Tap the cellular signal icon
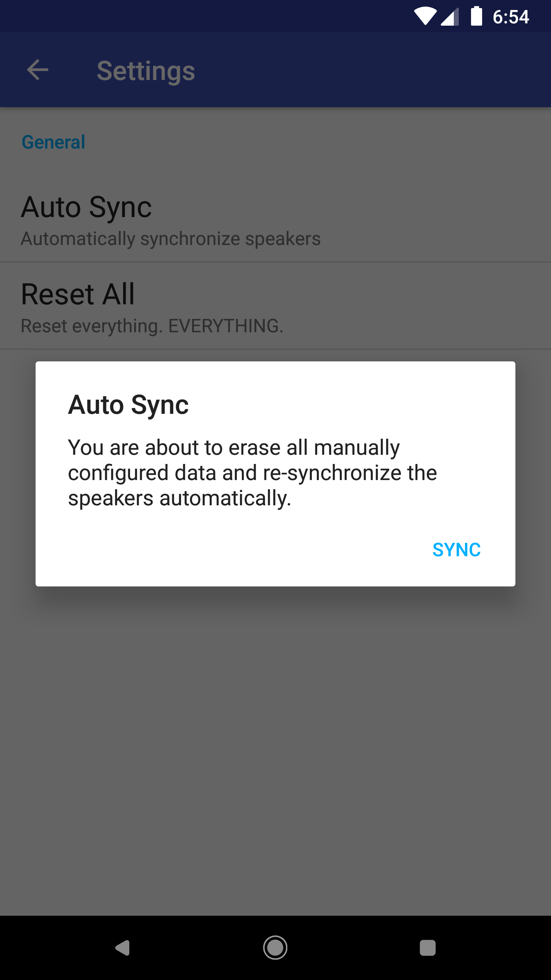The image size is (551, 980). tap(450, 17)
